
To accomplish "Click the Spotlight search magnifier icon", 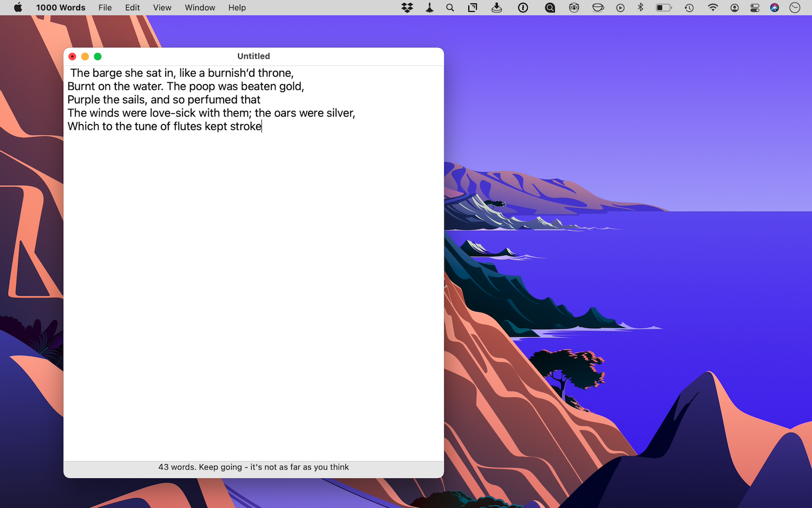I will 450,8.
